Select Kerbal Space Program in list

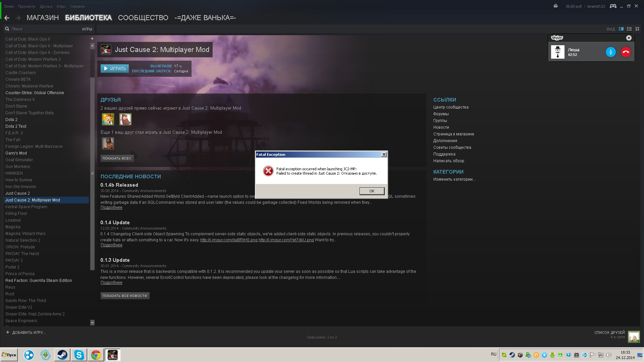pos(26,207)
